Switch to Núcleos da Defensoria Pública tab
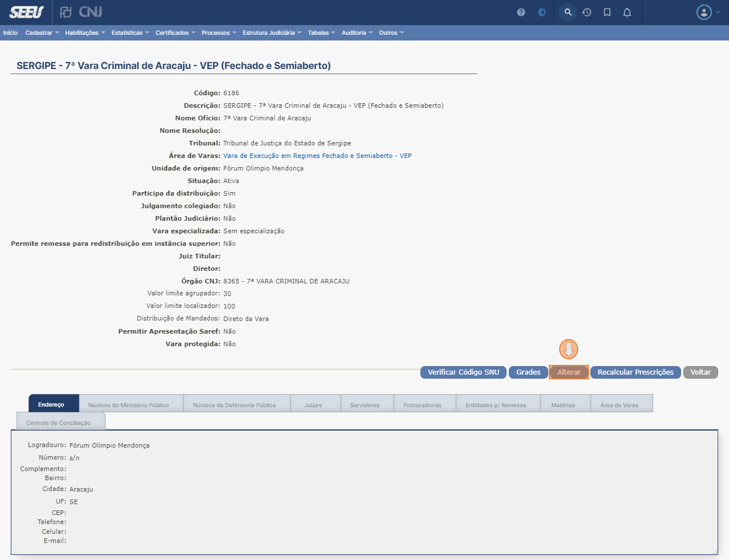Image resolution: width=729 pixels, height=560 pixels. (x=237, y=404)
